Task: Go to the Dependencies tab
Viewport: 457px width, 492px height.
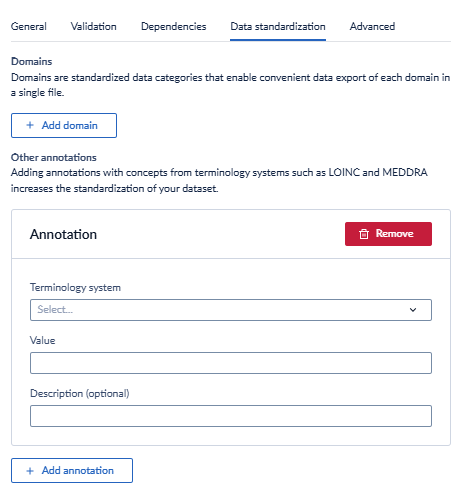Action: tap(174, 26)
